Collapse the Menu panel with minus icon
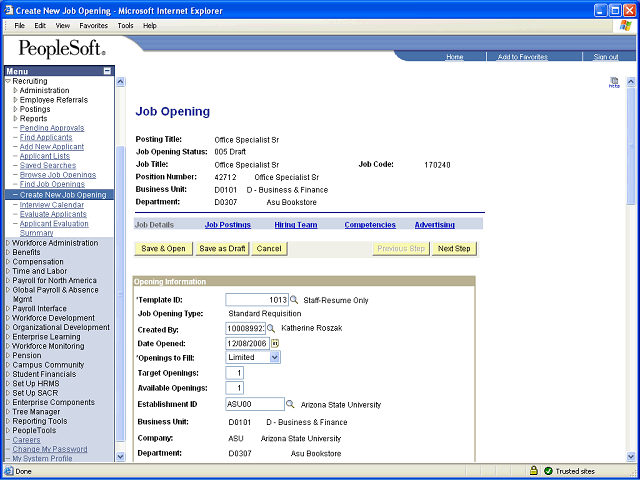 (107, 71)
